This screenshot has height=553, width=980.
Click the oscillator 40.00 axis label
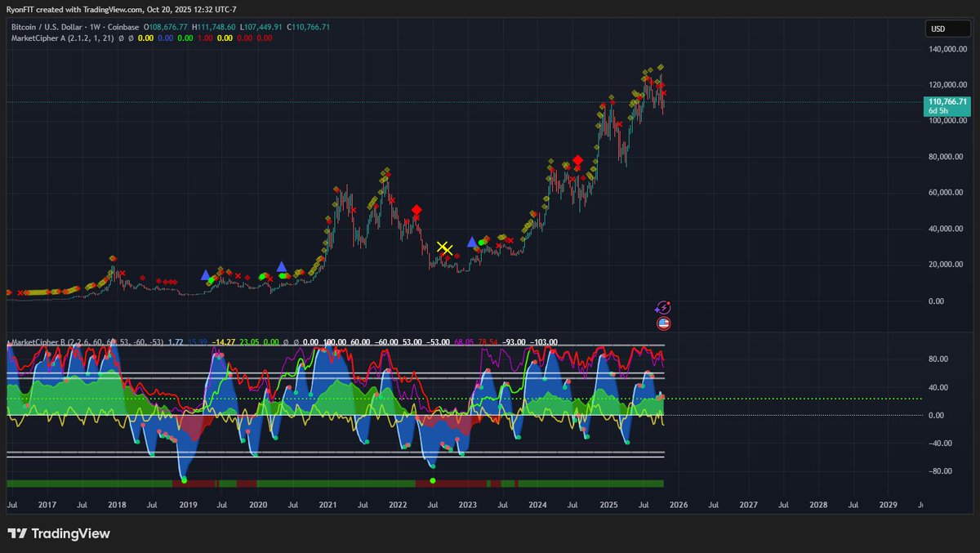[937, 387]
